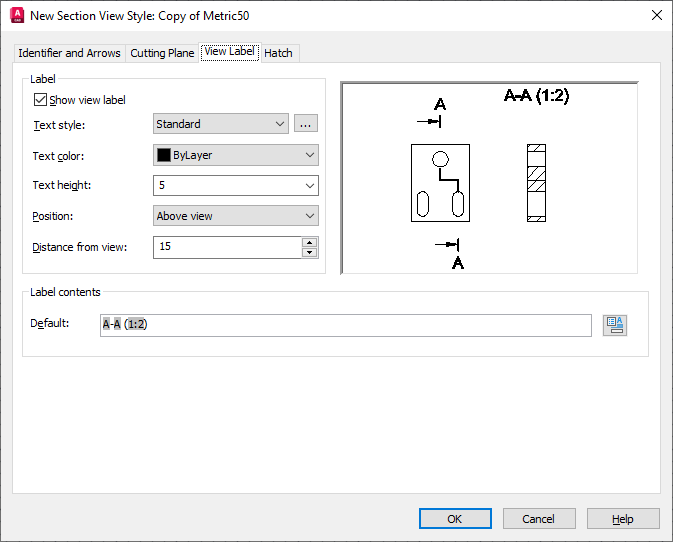Decrease distance from view with down arrow
The width and height of the screenshot is (673, 542).
309,252
